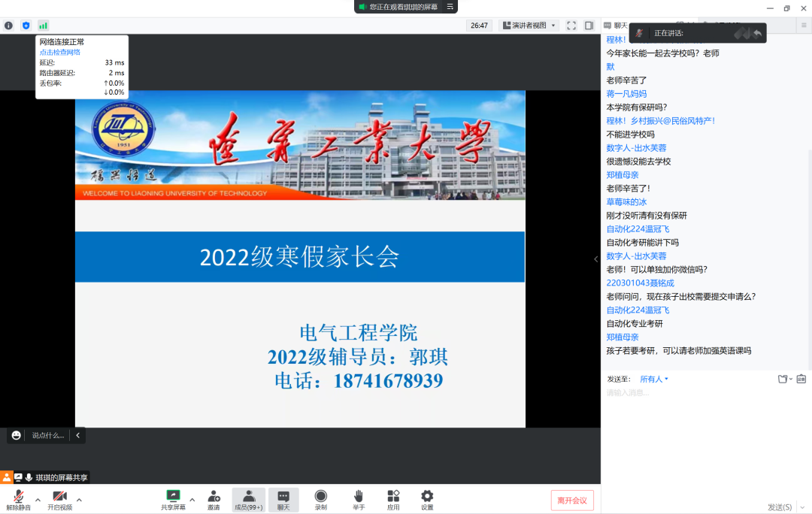Screen dimensions: 812x514
Task: Select message 很遗憾没能去学校
Action: click(x=638, y=162)
